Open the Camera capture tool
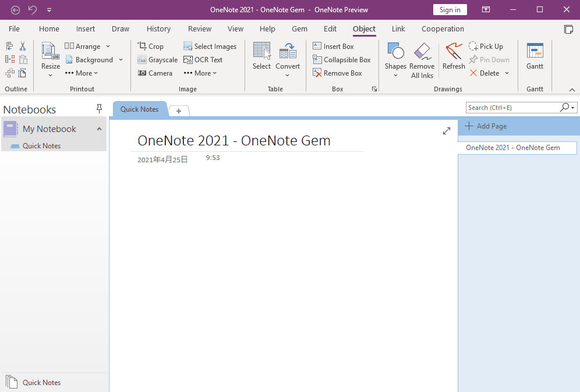The image size is (580, 392). [x=155, y=73]
